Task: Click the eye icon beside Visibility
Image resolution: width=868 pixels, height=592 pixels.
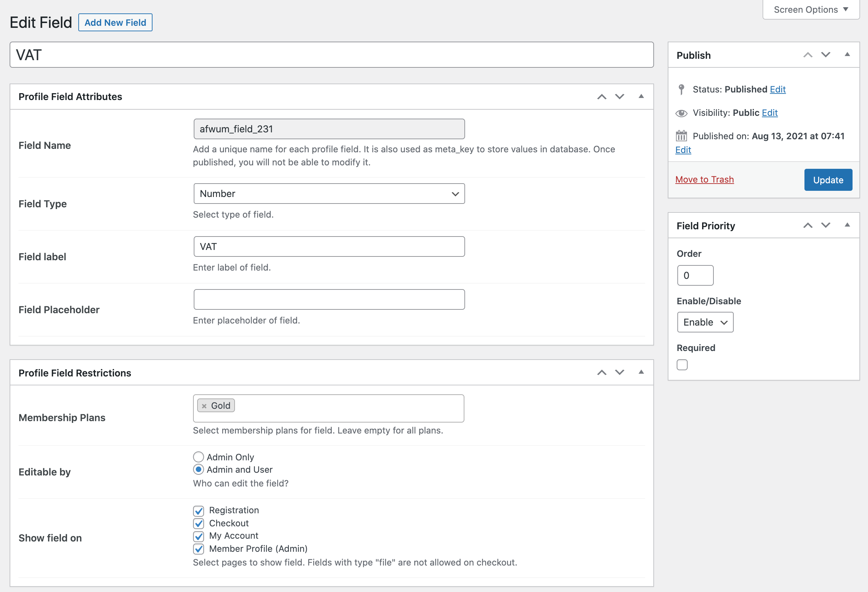Action: pos(681,112)
